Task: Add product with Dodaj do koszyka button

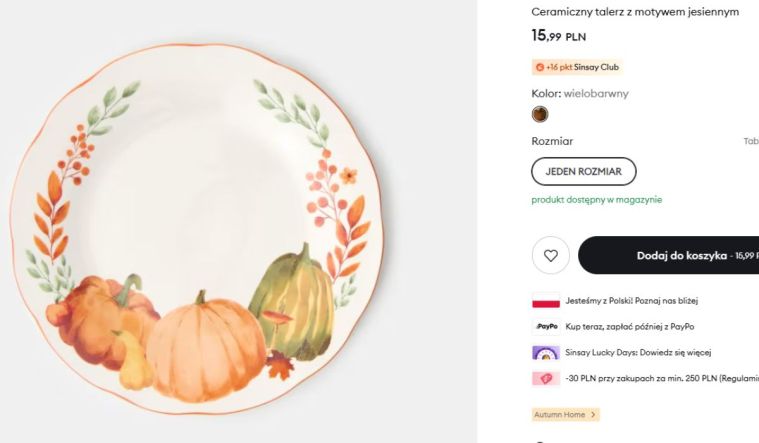Action: coord(668,255)
